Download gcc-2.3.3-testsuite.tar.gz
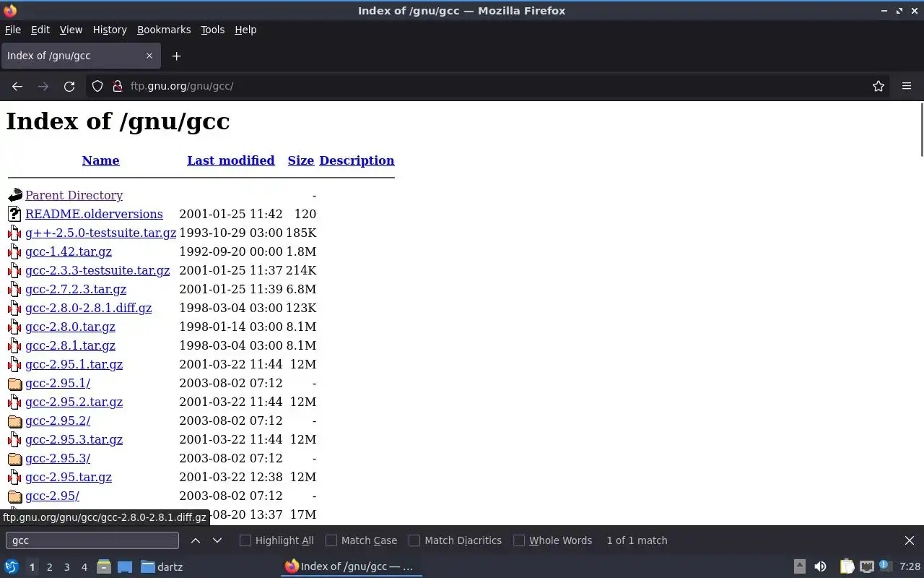924x578 pixels. click(97, 270)
